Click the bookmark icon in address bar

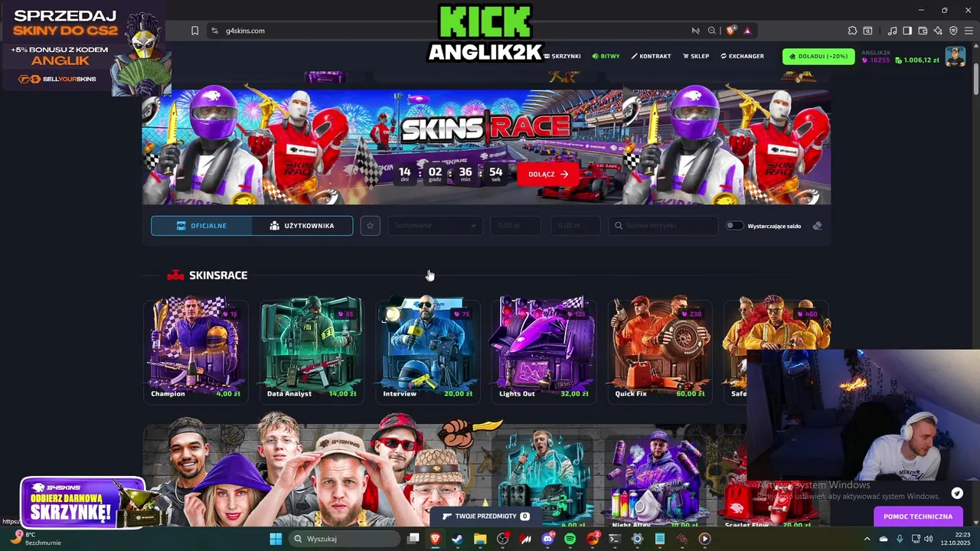pos(194,31)
